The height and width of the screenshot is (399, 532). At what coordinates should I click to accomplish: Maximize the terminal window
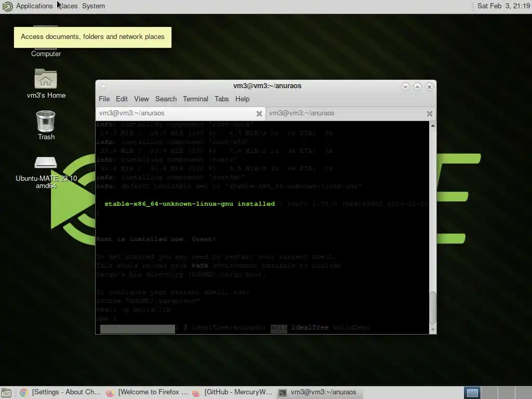point(417,87)
